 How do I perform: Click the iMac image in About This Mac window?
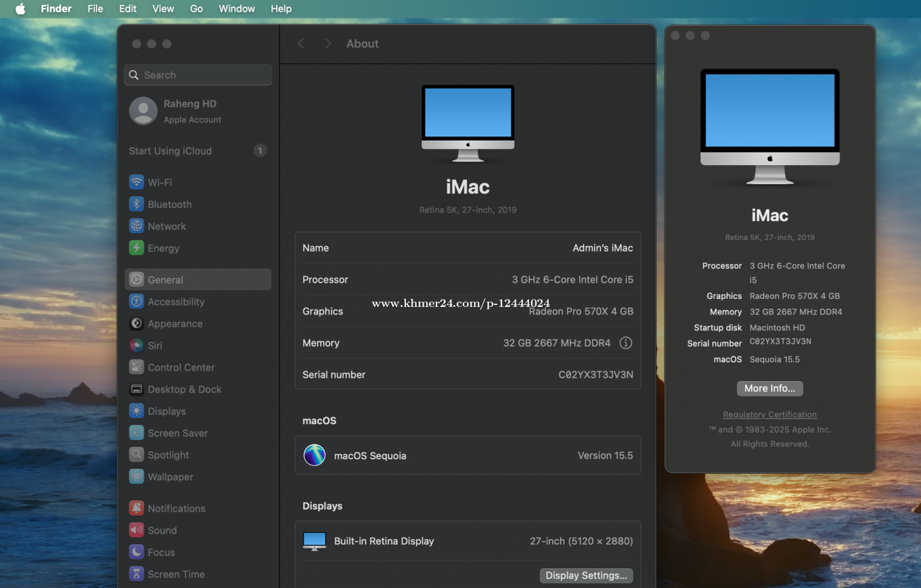(x=770, y=126)
